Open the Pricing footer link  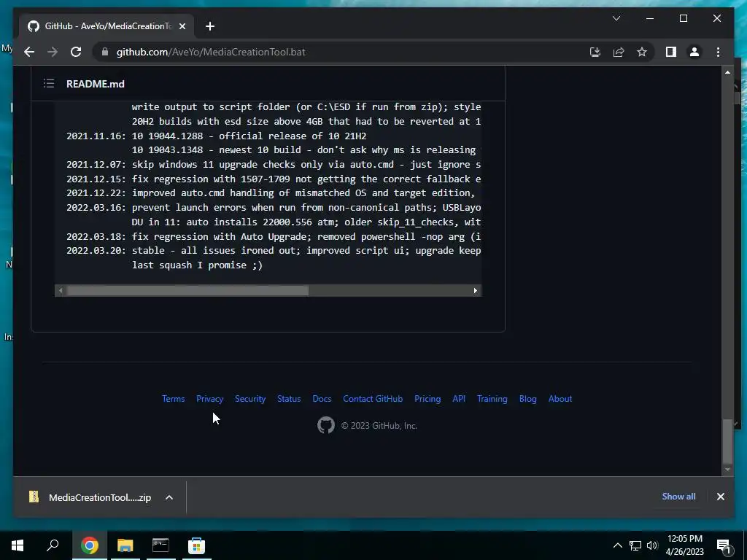427,399
